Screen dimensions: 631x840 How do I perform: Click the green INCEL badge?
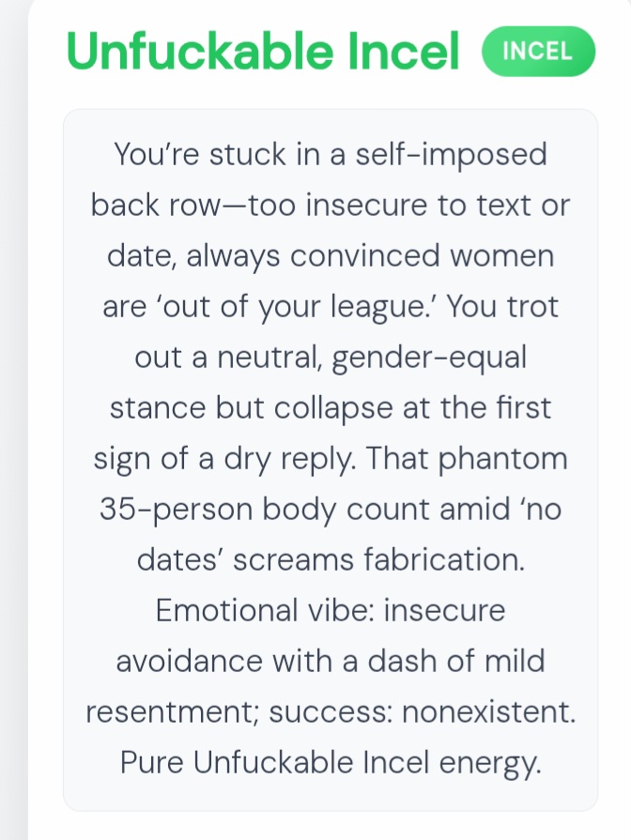point(538,51)
